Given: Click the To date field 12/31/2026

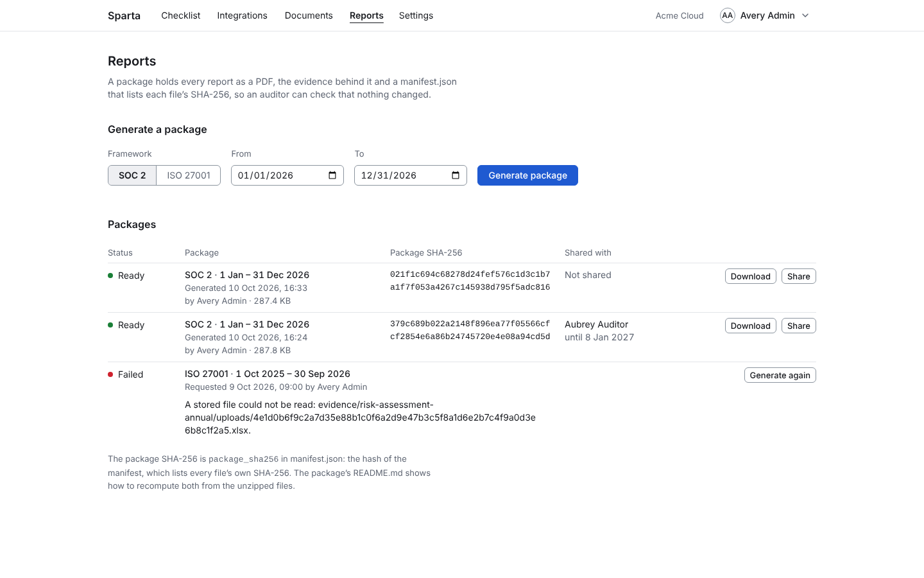Looking at the screenshot, I should (411, 175).
